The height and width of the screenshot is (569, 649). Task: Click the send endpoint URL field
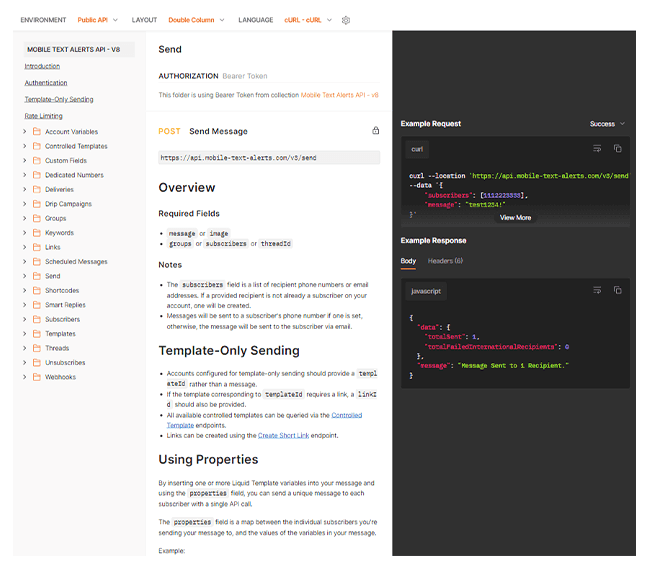tap(269, 158)
